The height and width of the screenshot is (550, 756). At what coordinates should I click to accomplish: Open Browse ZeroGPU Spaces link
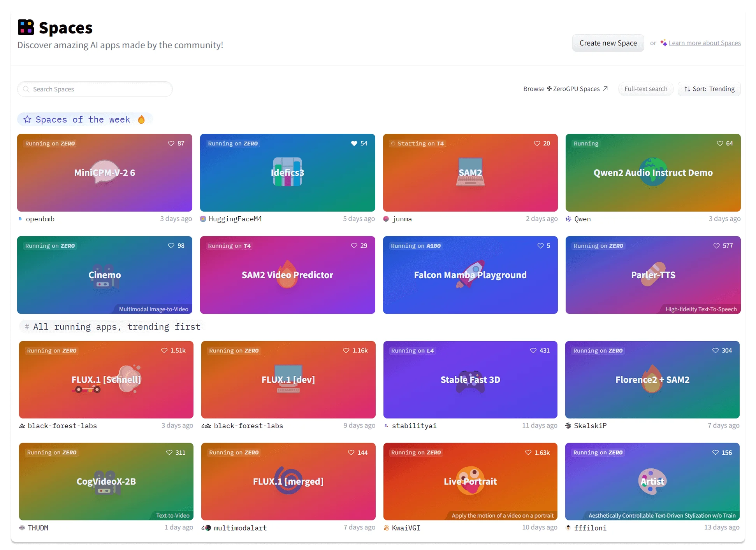tap(565, 89)
